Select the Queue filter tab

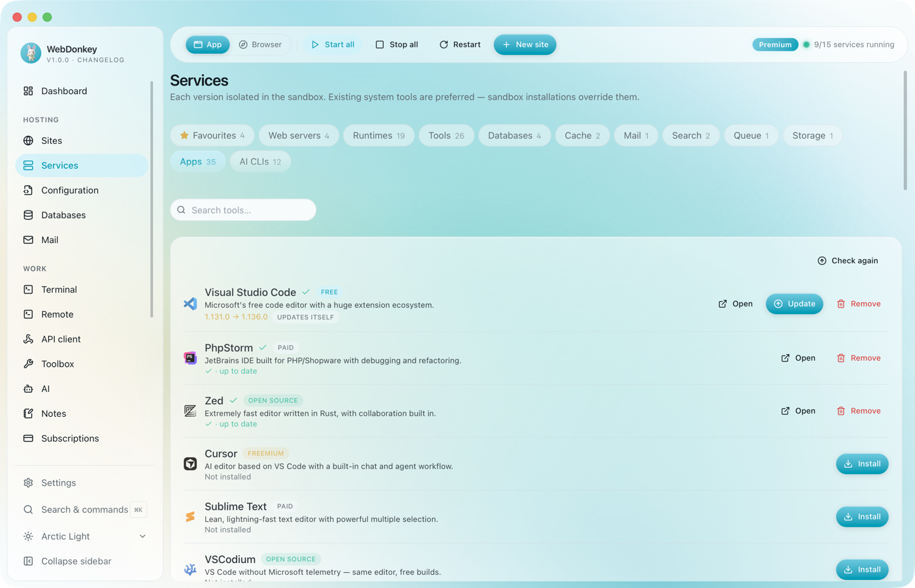point(751,135)
